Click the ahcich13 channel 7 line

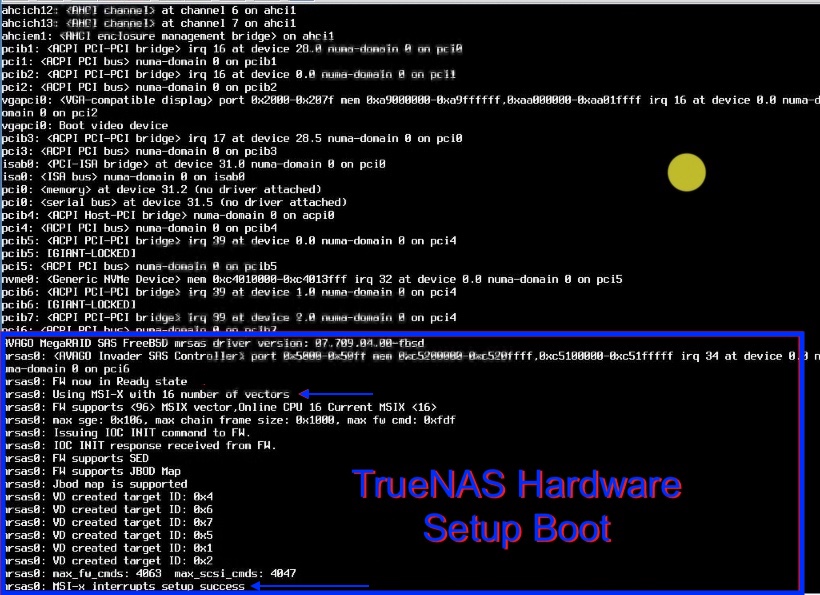(x=149, y=23)
